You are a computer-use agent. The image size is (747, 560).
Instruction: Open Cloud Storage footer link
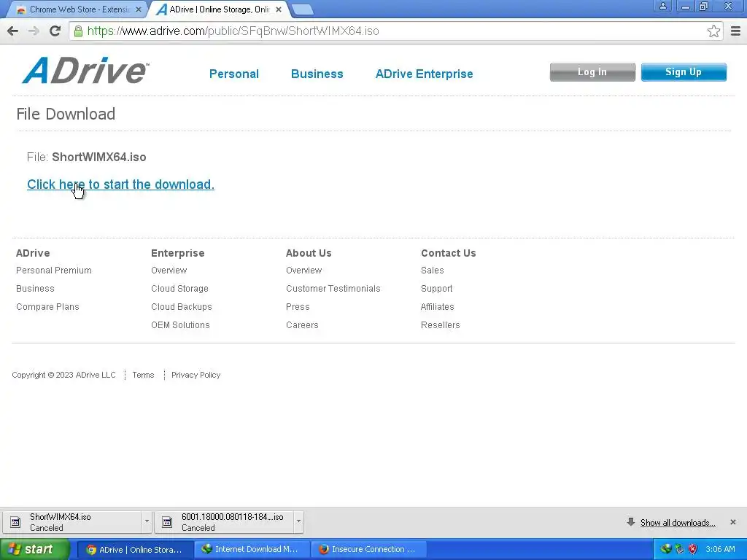(179, 289)
